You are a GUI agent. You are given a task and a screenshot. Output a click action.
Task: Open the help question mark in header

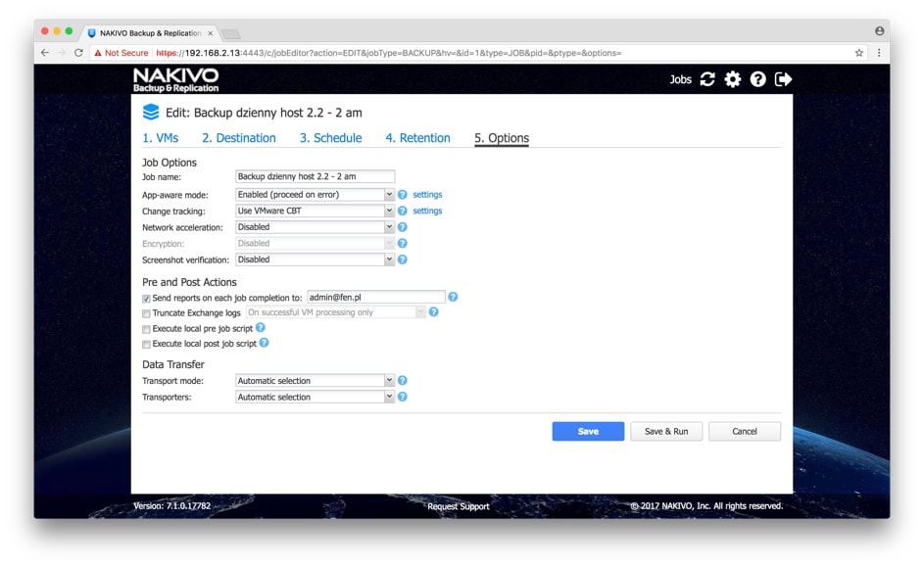pos(757,79)
